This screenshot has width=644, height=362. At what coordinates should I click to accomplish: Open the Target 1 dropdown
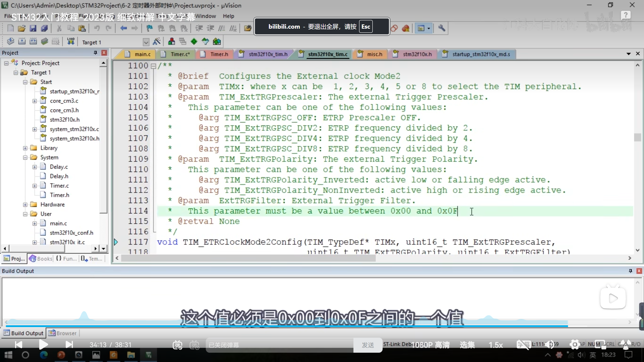146,42
